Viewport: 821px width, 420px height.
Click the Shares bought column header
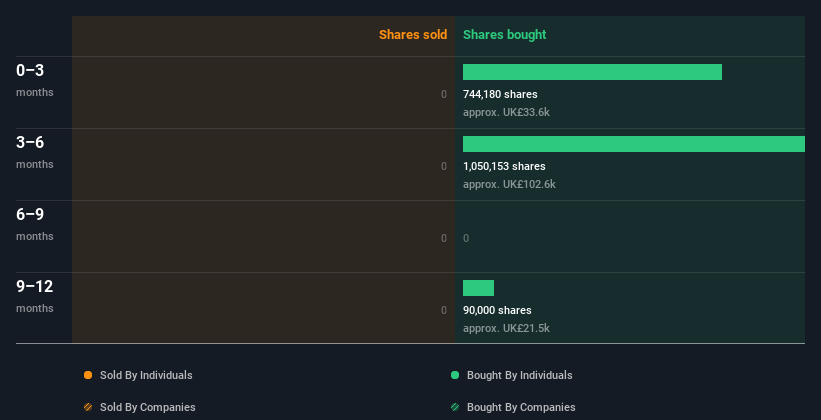point(504,35)
